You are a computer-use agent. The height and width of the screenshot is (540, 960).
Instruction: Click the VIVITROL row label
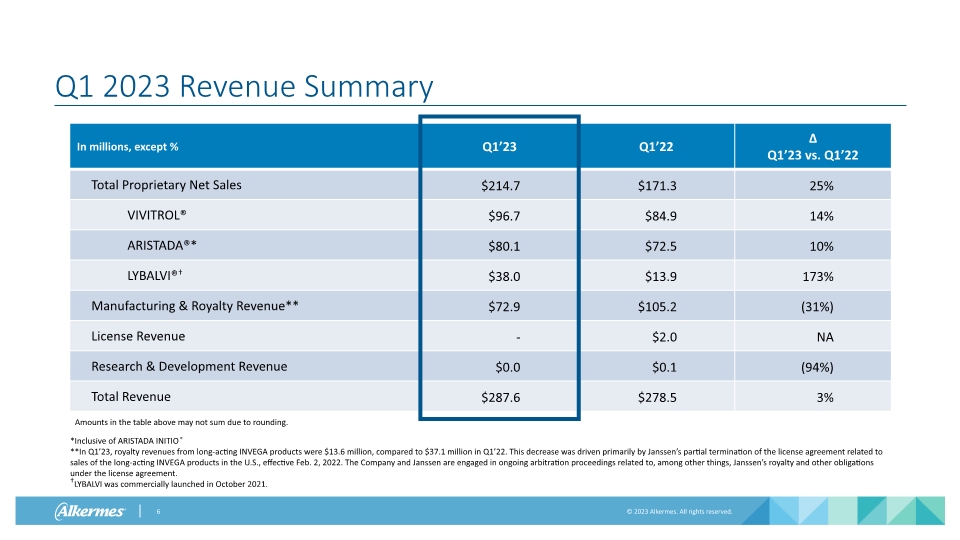click(157, 215)
